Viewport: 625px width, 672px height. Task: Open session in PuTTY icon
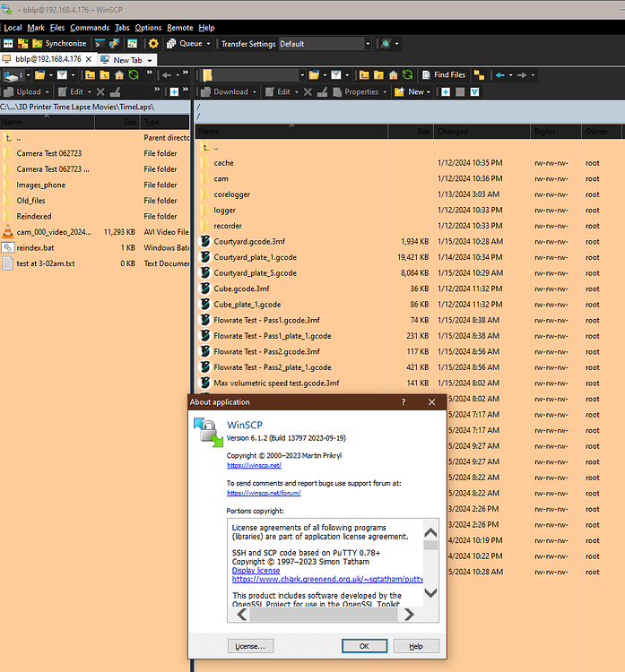(x=114, y=44)
